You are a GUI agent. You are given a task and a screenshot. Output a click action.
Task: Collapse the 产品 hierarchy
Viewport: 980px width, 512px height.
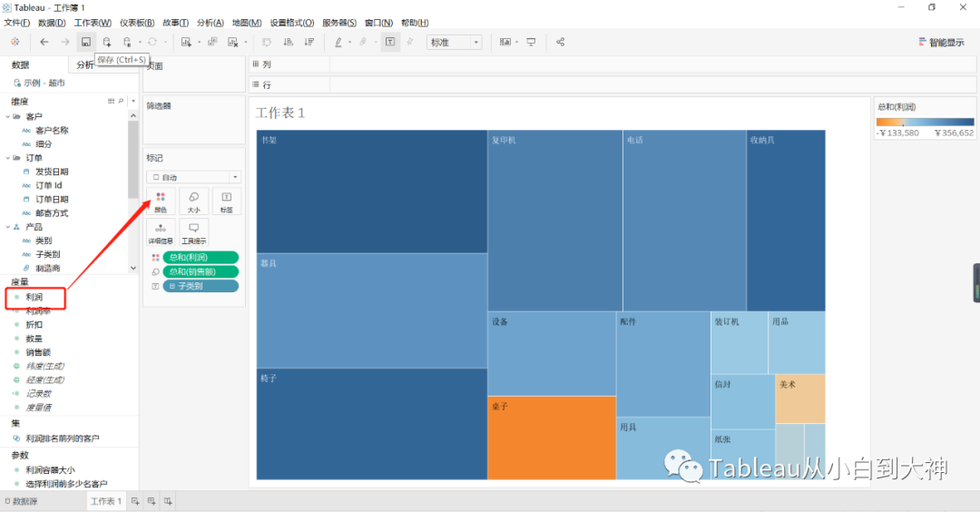tap(7, 226)
